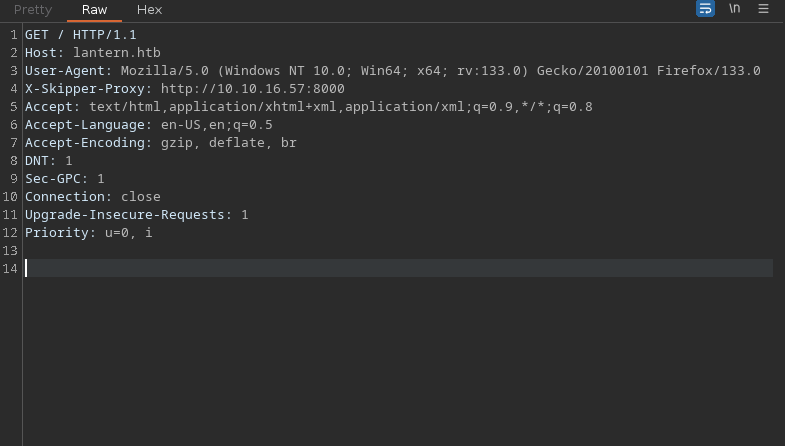Open the Hex tab
785x446 pixels.
(149, 10)
